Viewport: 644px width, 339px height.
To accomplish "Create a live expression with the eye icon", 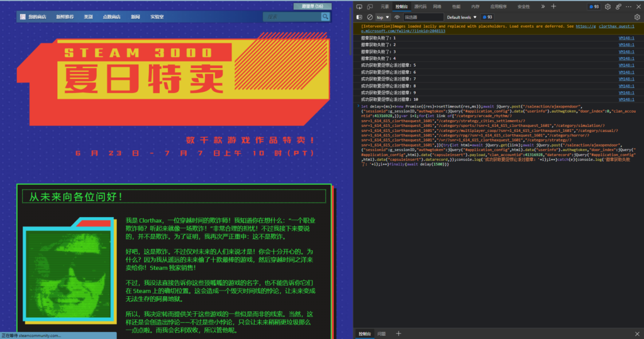I will point(397,17).
